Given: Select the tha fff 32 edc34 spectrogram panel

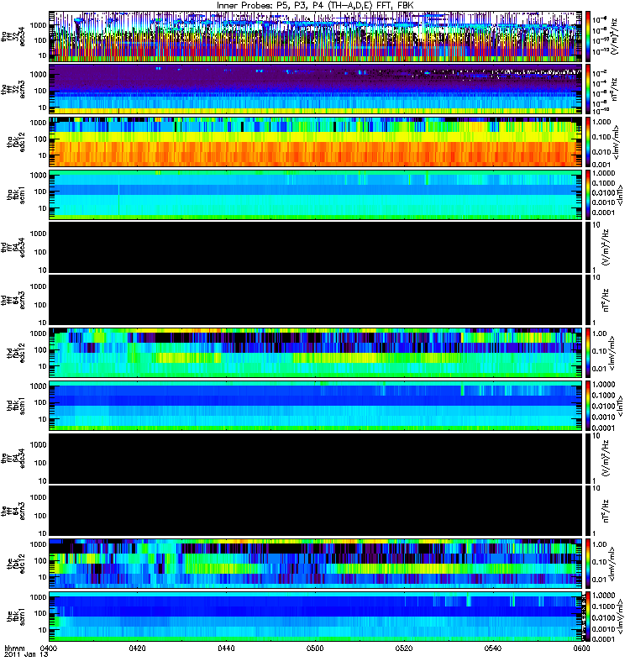Looking at the screenshot, I should point(316,37).
